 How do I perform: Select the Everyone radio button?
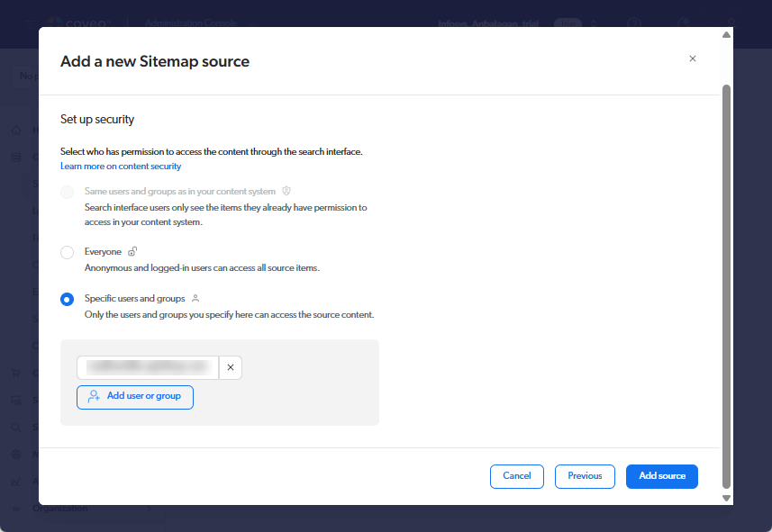[x=68, y=253]
